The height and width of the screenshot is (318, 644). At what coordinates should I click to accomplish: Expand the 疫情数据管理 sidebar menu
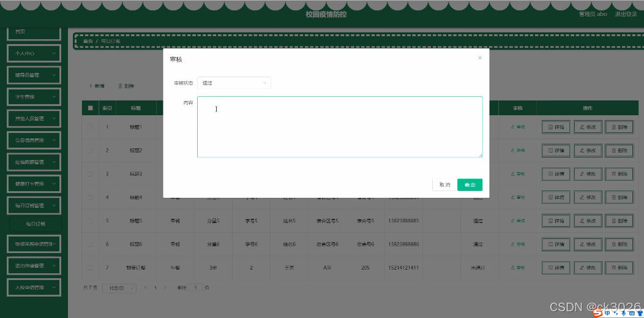tap(34, 162)
